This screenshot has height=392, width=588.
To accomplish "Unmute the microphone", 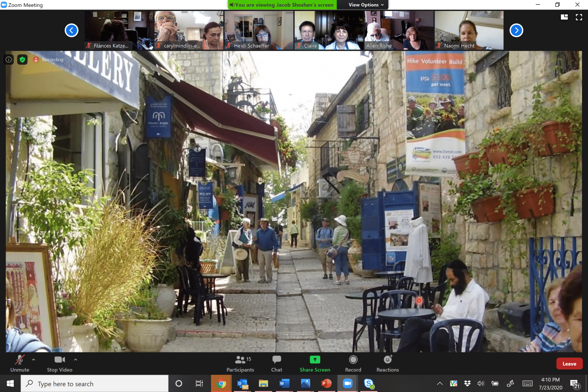I will click(x=20, y=364).
